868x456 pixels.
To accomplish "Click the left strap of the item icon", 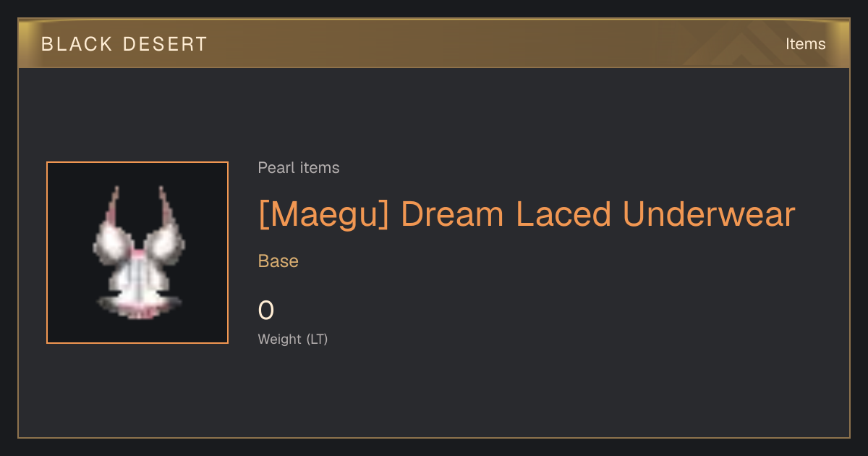I will tap(114, 211).
